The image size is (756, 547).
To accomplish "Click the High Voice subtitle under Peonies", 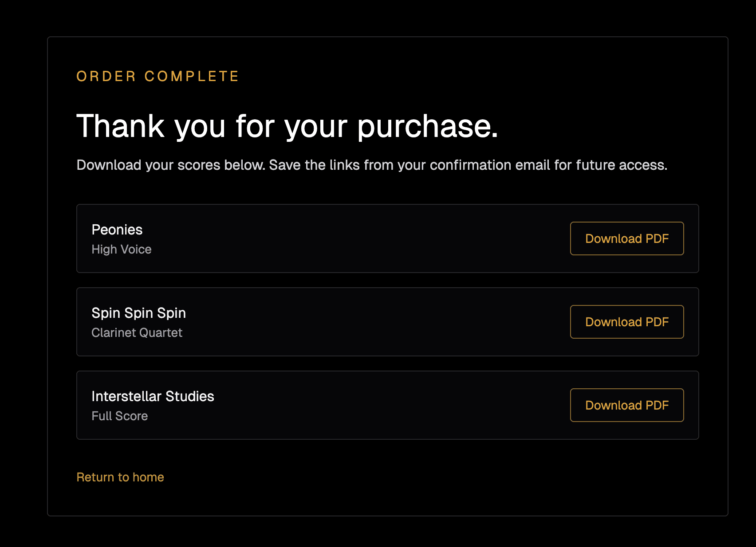I will click(121, 249).
